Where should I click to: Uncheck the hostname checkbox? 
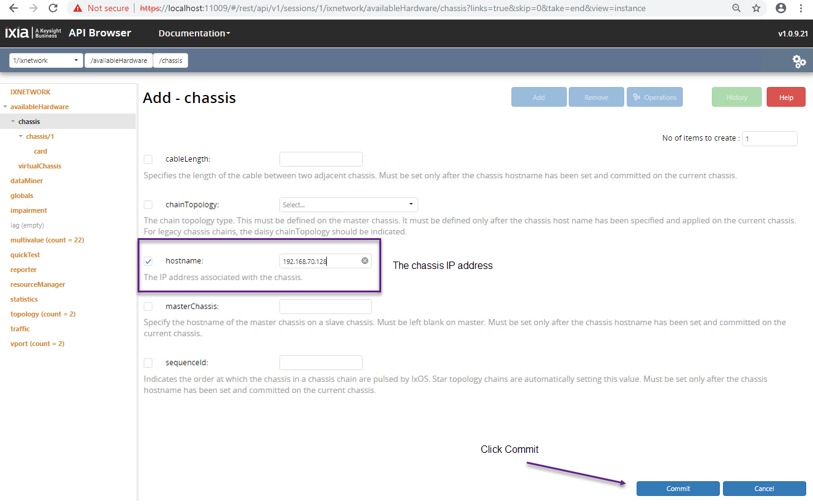tap(148, 262)
